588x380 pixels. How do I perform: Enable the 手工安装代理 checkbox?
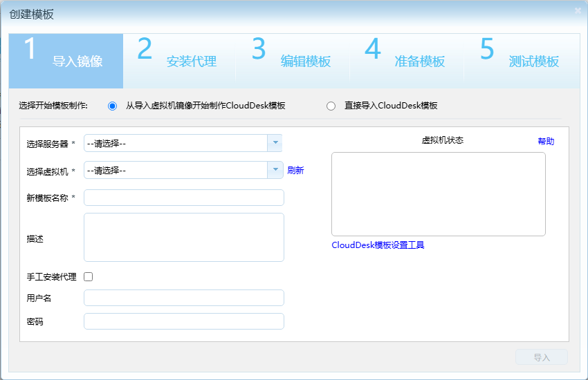pos(88,276)
